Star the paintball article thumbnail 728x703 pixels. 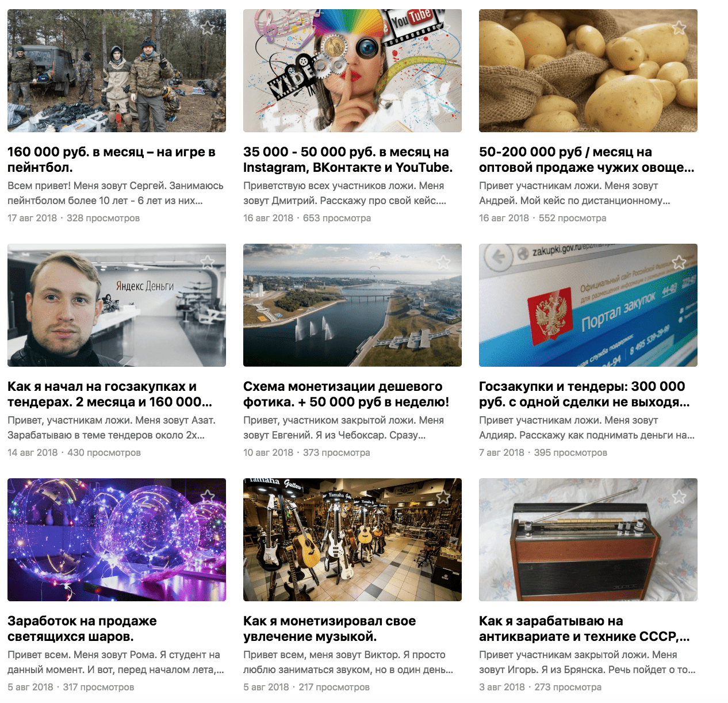[208, 28]
